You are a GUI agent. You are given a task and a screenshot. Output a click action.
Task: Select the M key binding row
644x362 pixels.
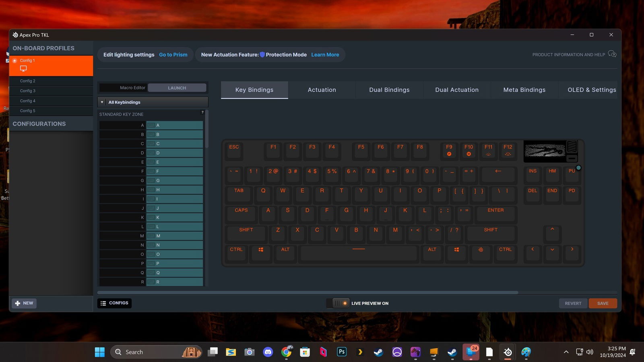[x=151, y=236]
